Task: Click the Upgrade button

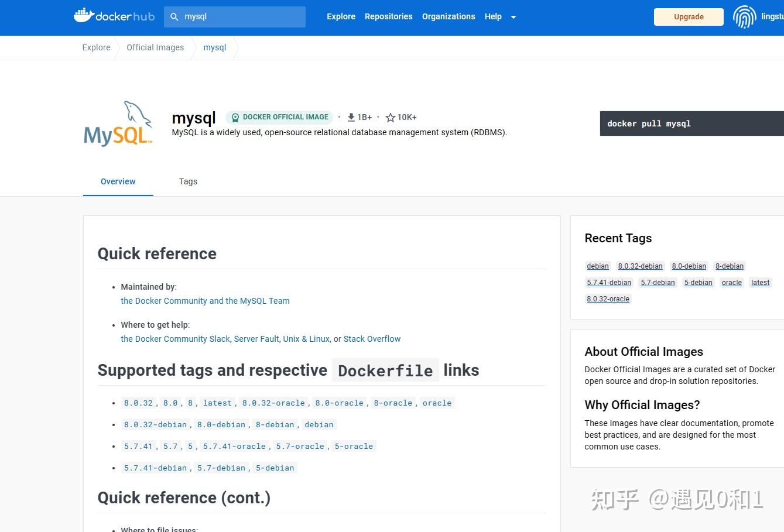Action: coord(689,17)
